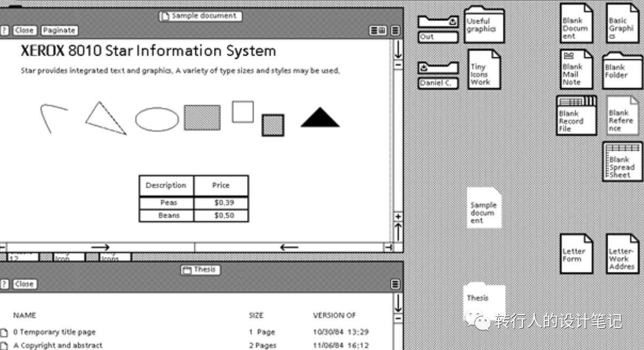This screenshot has height=350, width=644.
Task: Open the Thesis window menu icon
Action: tap(395, 284)
